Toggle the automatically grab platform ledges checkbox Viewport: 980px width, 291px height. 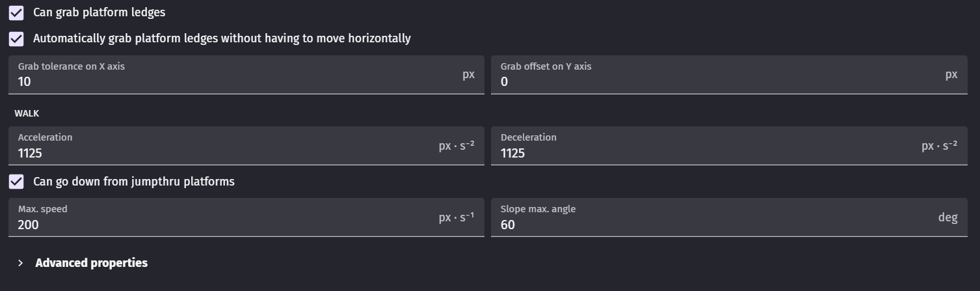[16, 39]
